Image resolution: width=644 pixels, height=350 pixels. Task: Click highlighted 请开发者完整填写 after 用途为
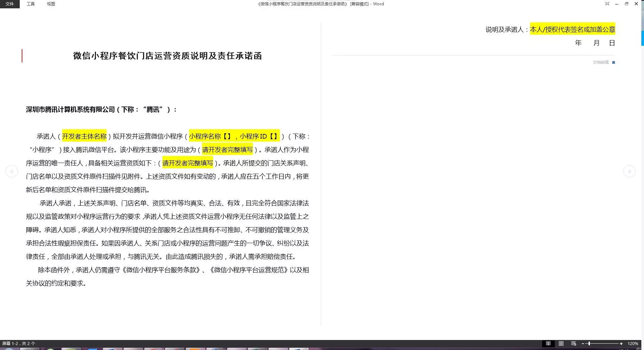pyautogui.click(x=227, y=150)
